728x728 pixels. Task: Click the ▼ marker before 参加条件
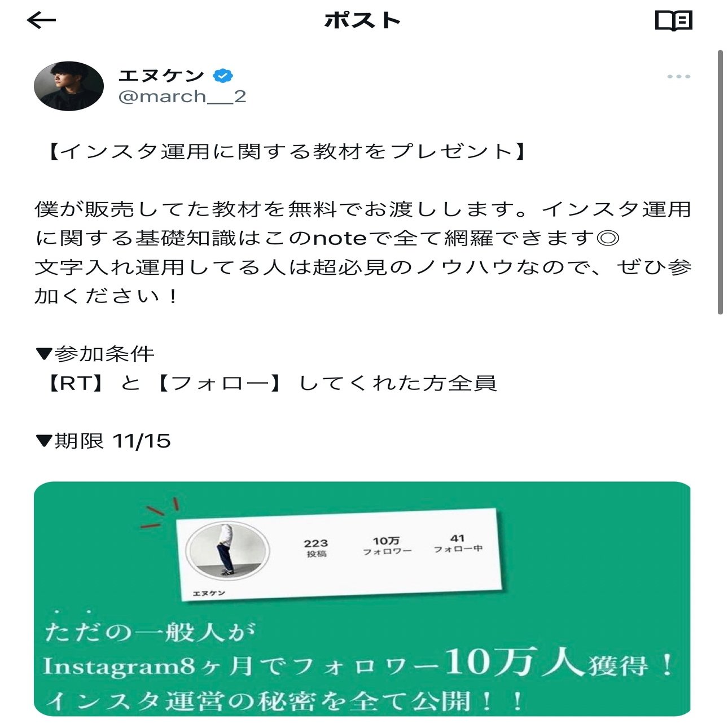(44, 354)
